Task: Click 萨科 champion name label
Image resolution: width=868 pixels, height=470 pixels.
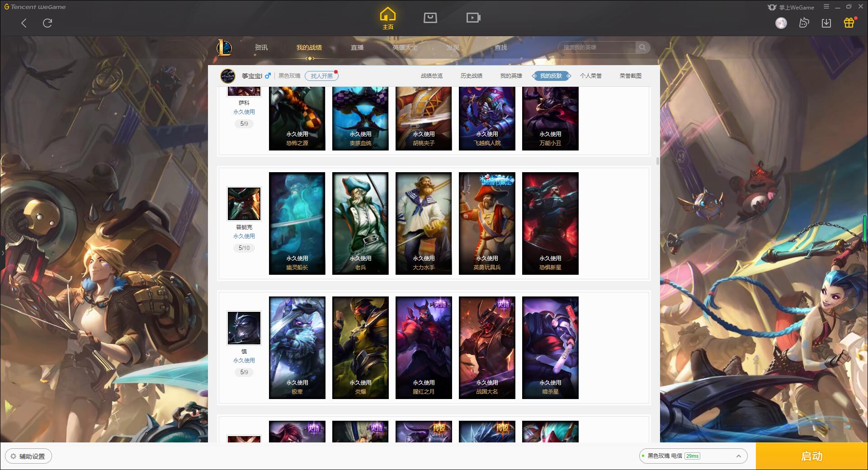Action: click(x=244, y=103)
